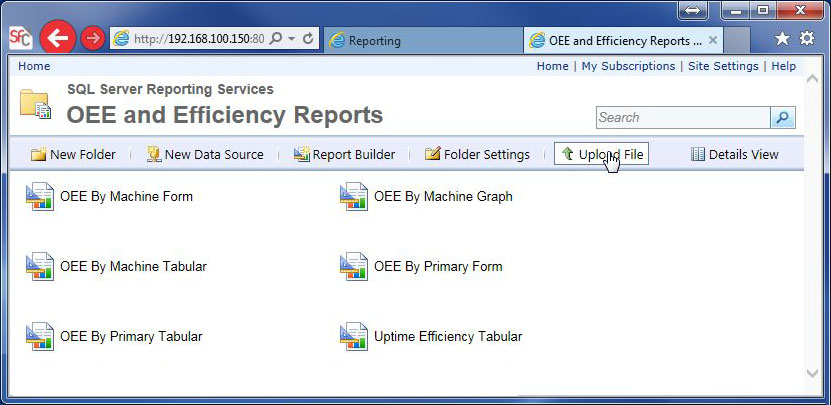Click the OEE By Primary Form report icon
The width and height of the screenshot is (831, 405).
click(x=353, y=266)
